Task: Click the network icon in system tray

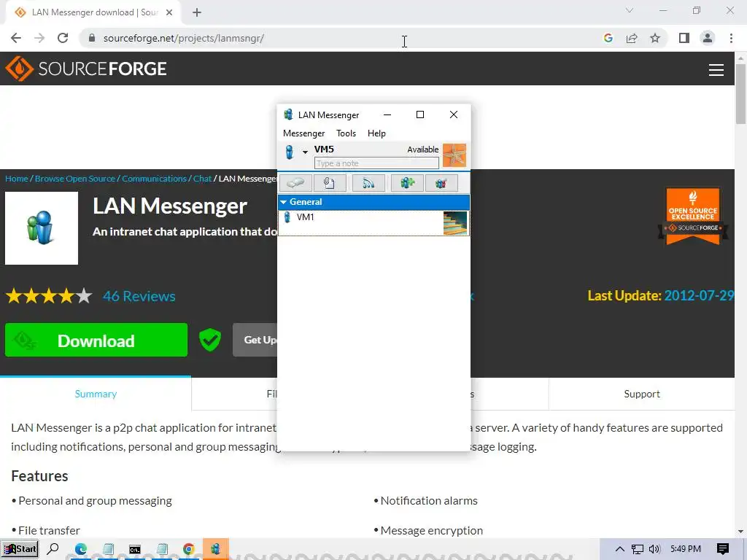Action: click(638, 549)
